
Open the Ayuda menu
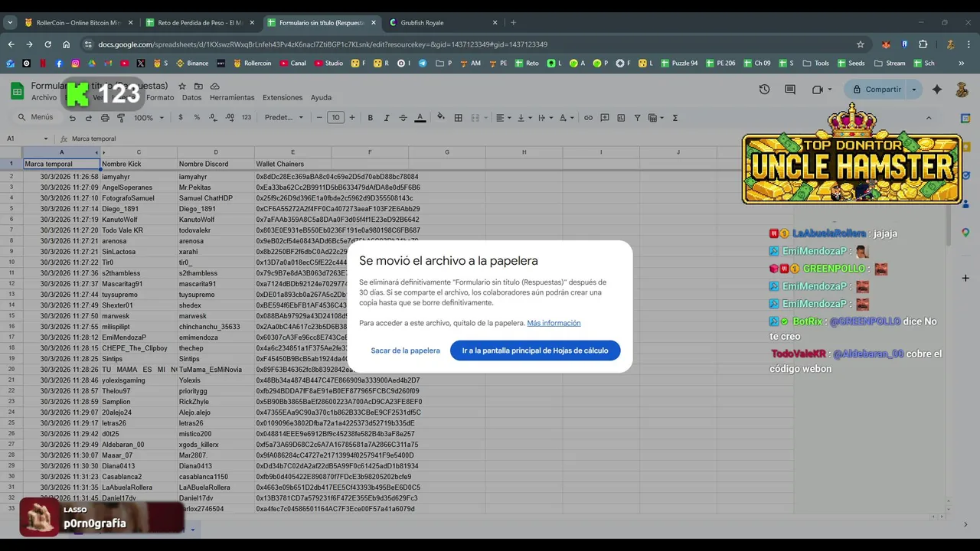pyautogui.click(x=321, y=98)
